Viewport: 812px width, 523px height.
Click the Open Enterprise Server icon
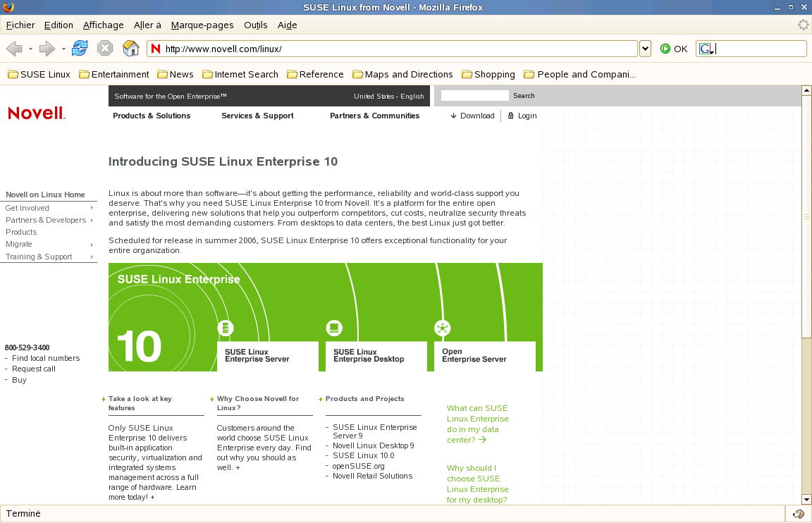442,328
